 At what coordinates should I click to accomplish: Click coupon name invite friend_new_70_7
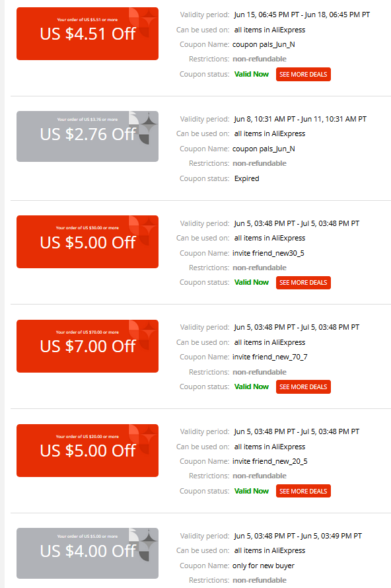(270, 357)
